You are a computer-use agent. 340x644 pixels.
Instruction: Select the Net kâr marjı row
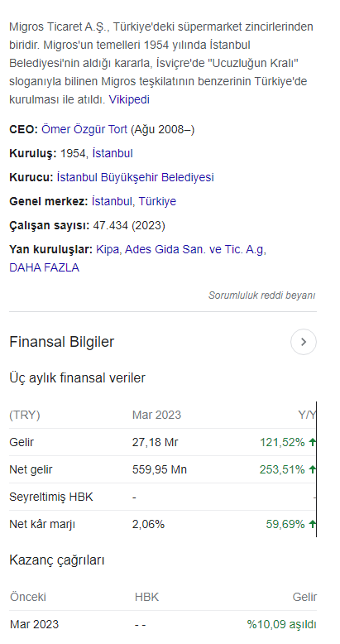tap(163, 524)
